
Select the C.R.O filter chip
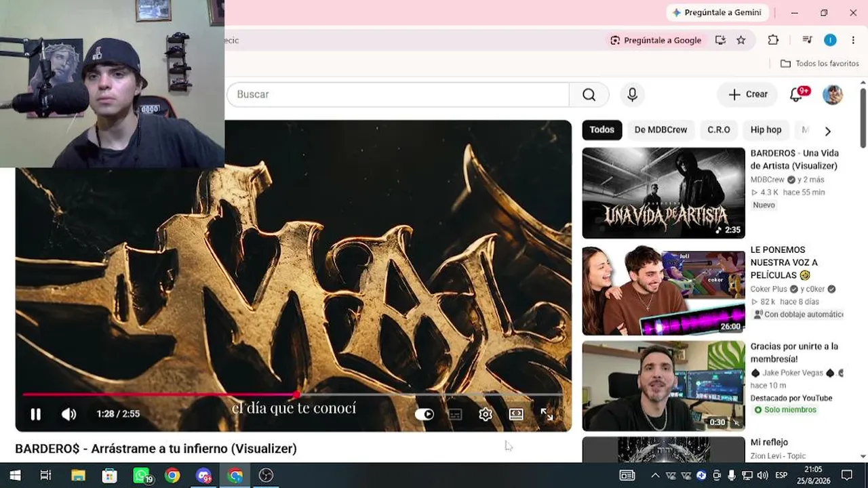[719, 129]
